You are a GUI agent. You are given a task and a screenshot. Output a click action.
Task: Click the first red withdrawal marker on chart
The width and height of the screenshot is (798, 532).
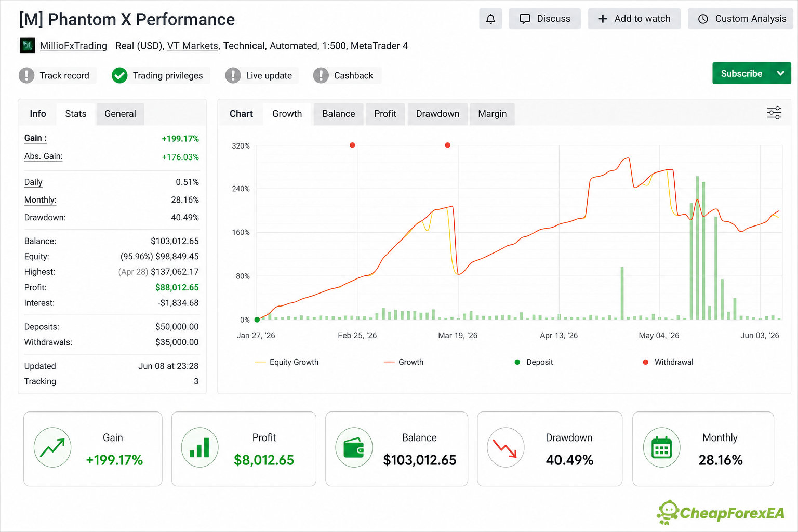pyautogui.click(x=352, y=145)
